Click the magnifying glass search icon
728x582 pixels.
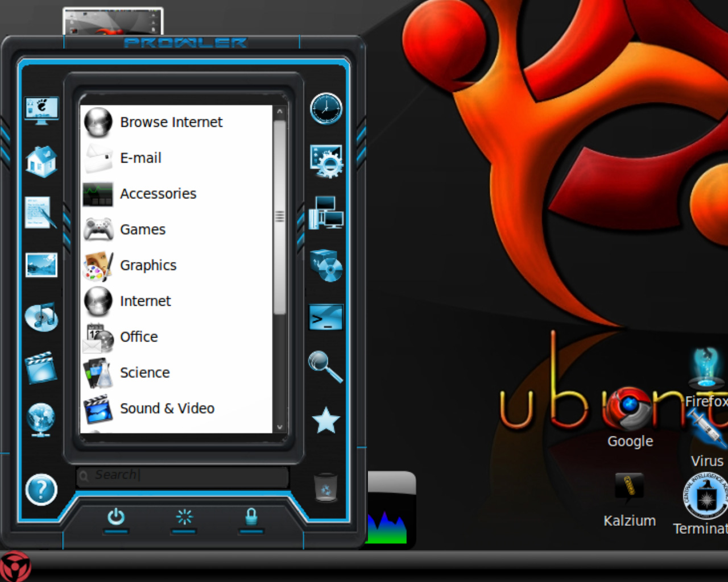coord(326,367)
